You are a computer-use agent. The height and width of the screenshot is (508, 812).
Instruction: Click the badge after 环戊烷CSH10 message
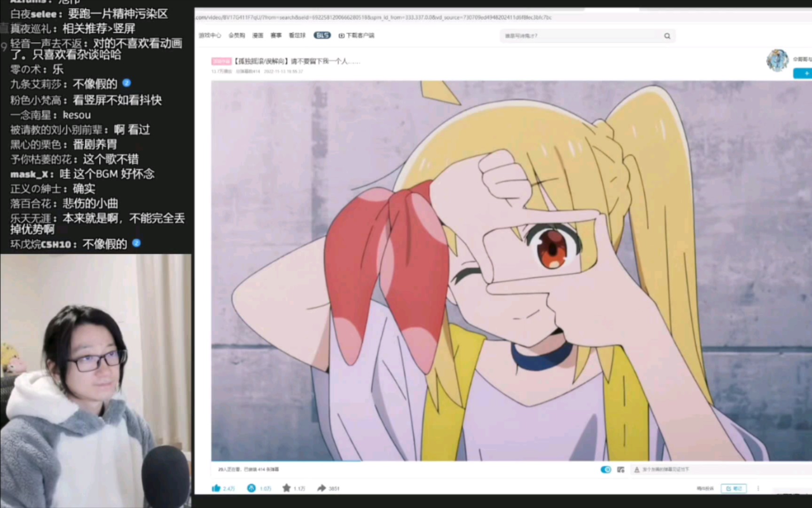click(x=136, y=243)
